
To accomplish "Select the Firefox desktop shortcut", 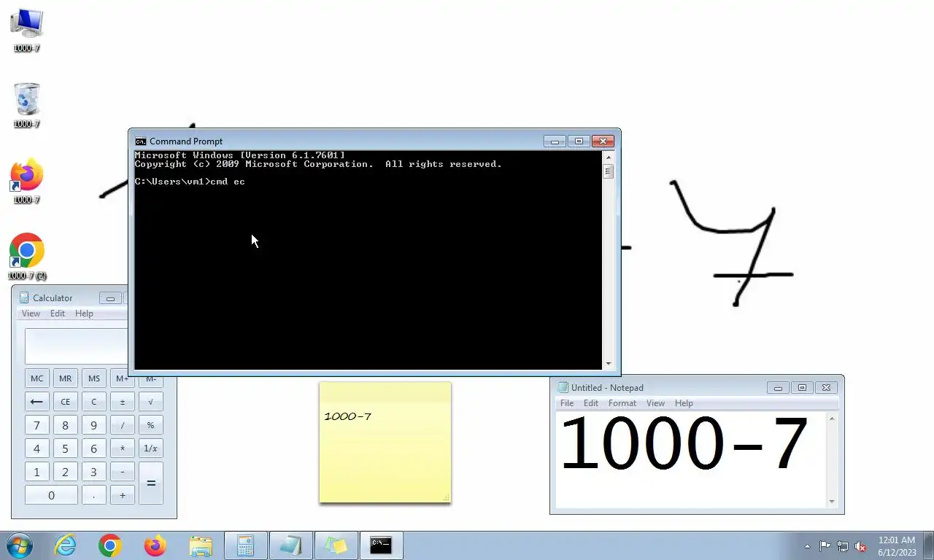I will [x=26, y=182].
